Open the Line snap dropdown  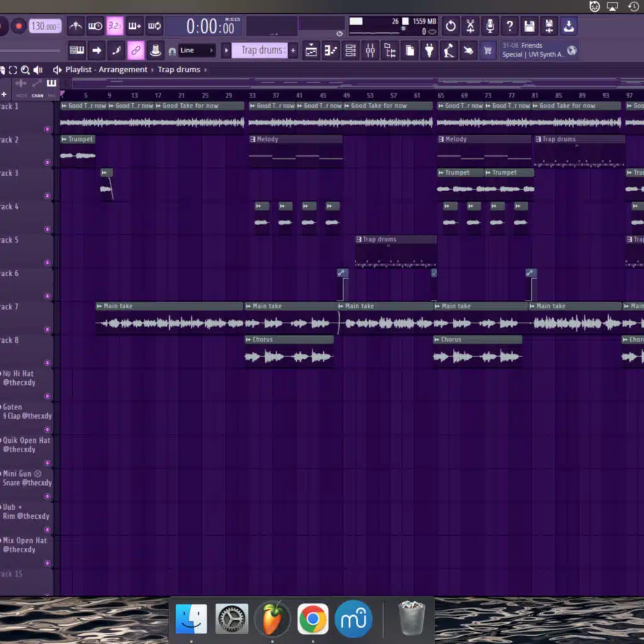(196, 50)
